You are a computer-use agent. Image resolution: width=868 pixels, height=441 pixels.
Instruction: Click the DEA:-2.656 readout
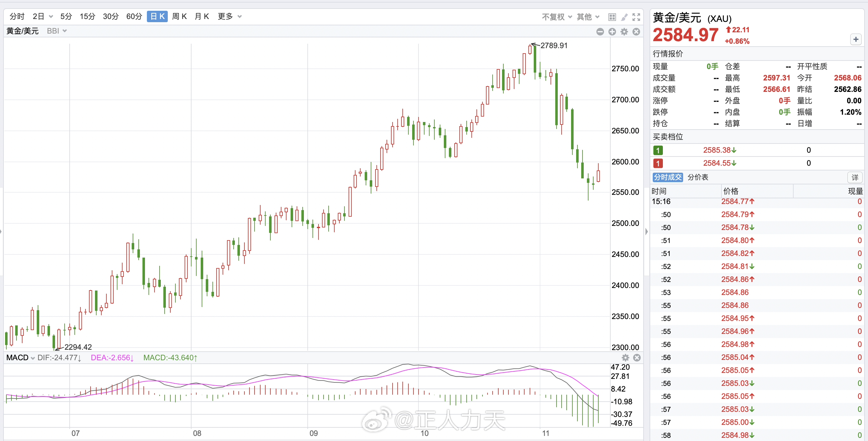(112, 358)
